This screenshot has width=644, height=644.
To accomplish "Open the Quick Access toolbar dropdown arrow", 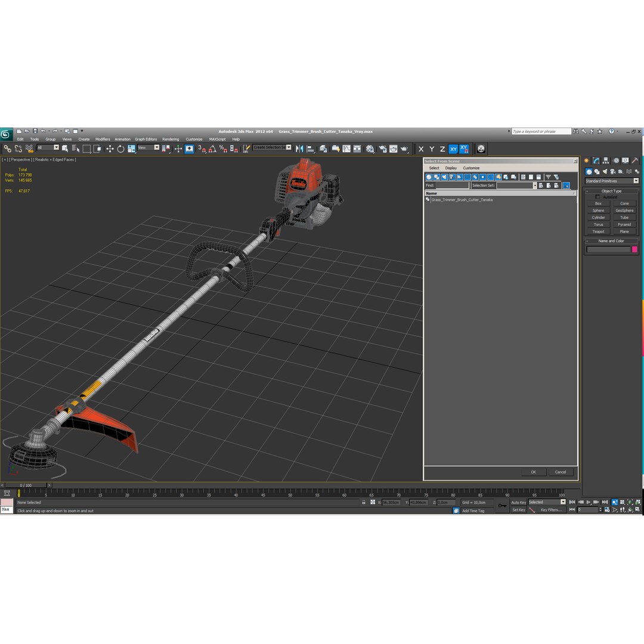I will 82,131.
